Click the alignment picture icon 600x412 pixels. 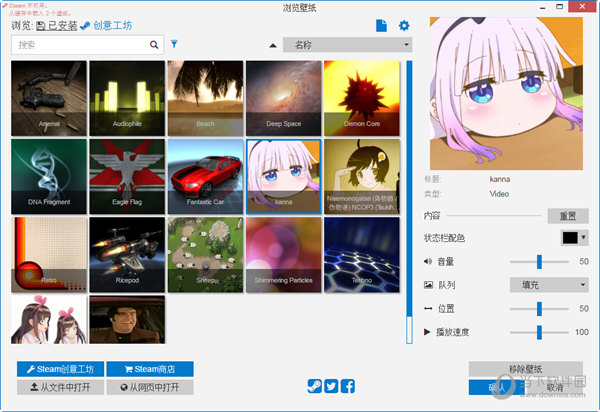(x=428, y=285)
